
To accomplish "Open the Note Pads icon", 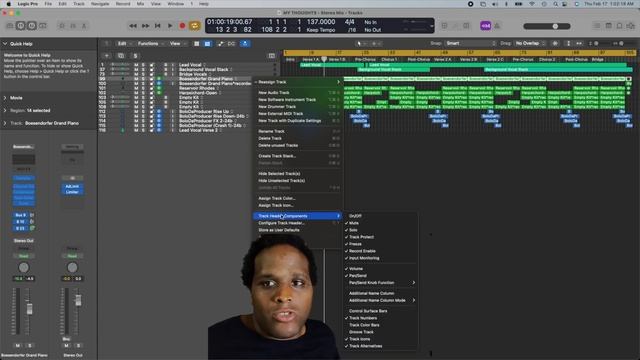I will tap(608, 26).
